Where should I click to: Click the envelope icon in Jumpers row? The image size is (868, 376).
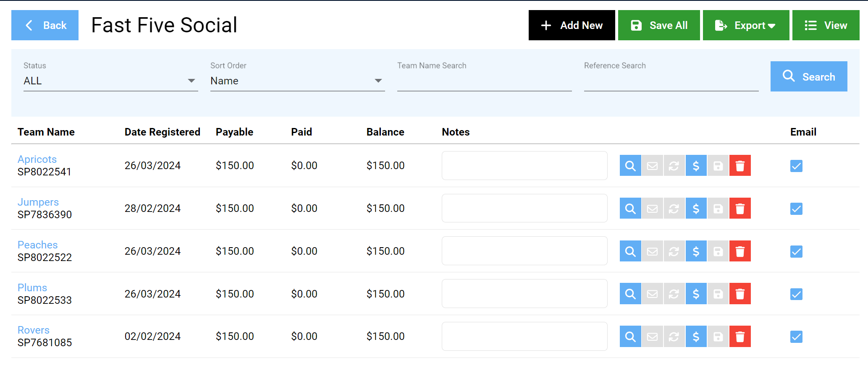[652, 209]
